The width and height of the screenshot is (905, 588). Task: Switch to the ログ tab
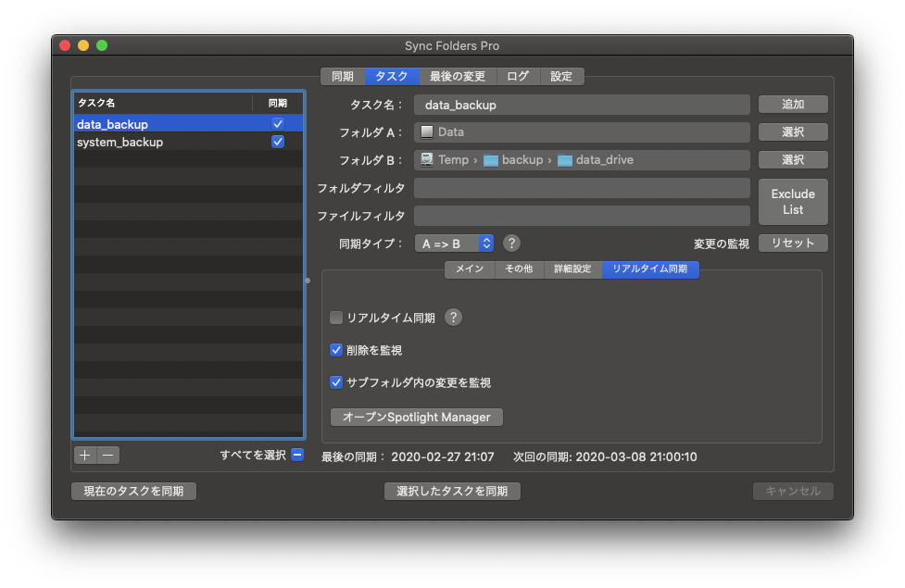[x=518, y=76]
